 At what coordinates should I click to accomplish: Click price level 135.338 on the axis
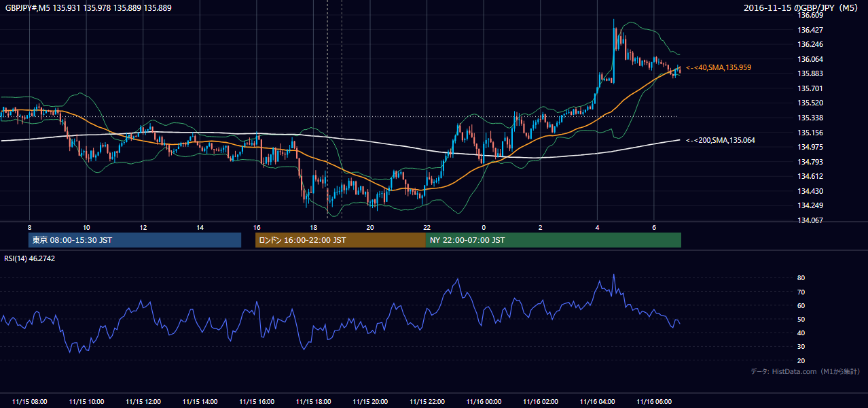click(811, 118)
